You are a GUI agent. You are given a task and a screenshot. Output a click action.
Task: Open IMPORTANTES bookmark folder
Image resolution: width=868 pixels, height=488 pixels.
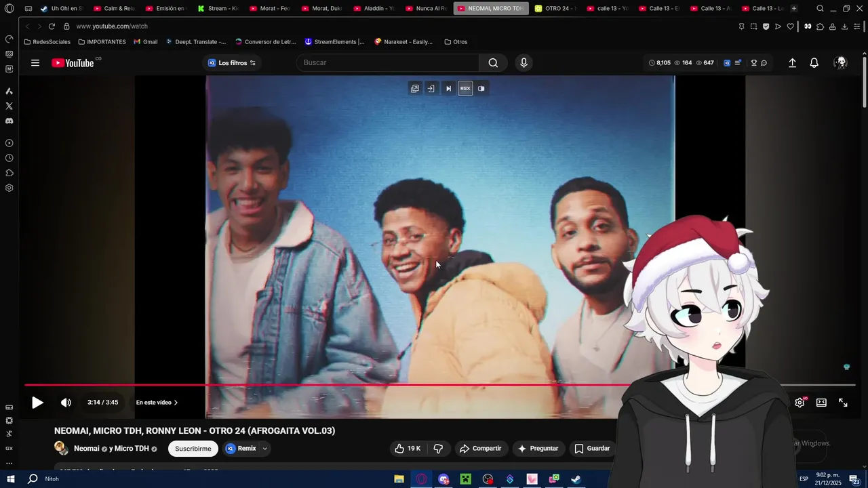102,42
